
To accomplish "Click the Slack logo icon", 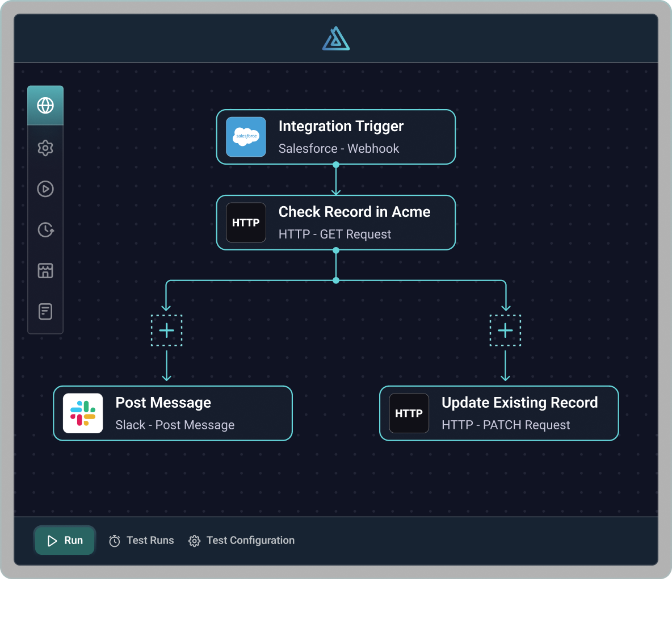I will tap(83, 413).
